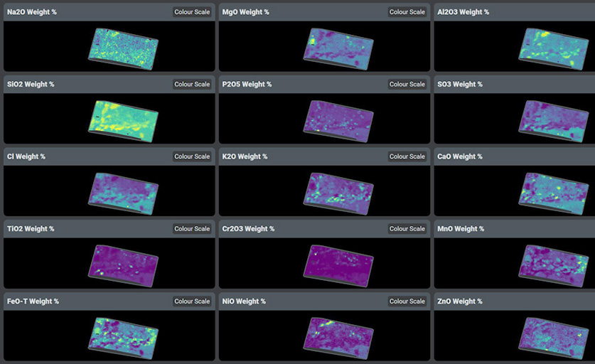The image size is (595, 364).
Task: Open Colour Scale for Na2O Weight %
Action: [192, 12]
